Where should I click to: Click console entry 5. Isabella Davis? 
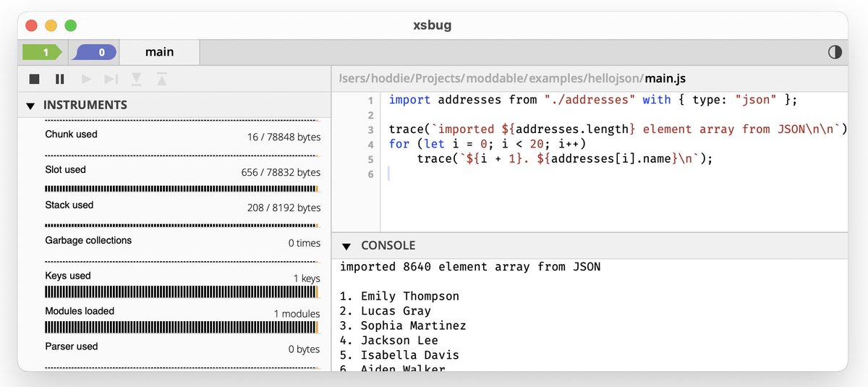399,355
